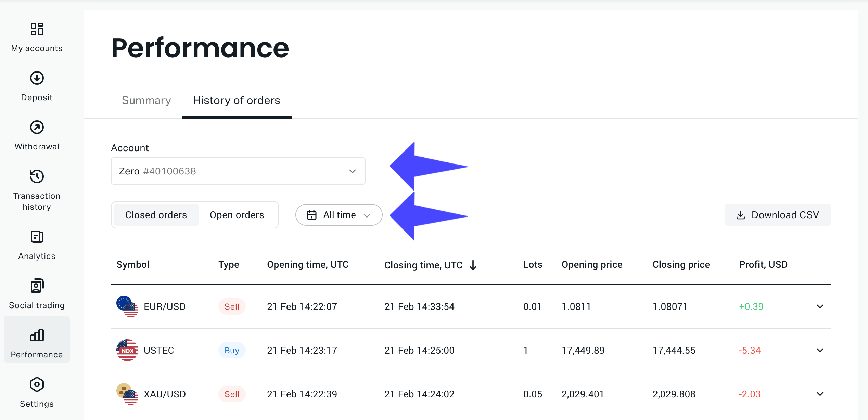The width and height of the screenshot is (868, 420).
Task: Toggle descending sort on Closing time column
Action: (x=473, y=265)
